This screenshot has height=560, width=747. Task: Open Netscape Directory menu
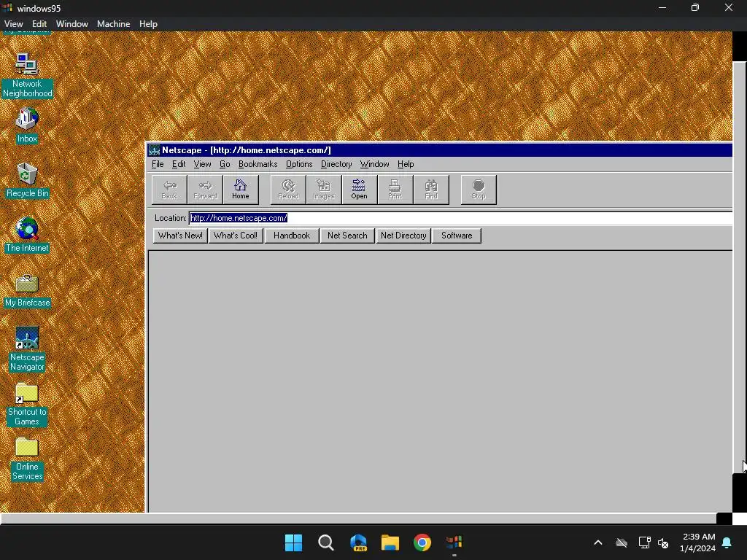(x=336, y=164)
